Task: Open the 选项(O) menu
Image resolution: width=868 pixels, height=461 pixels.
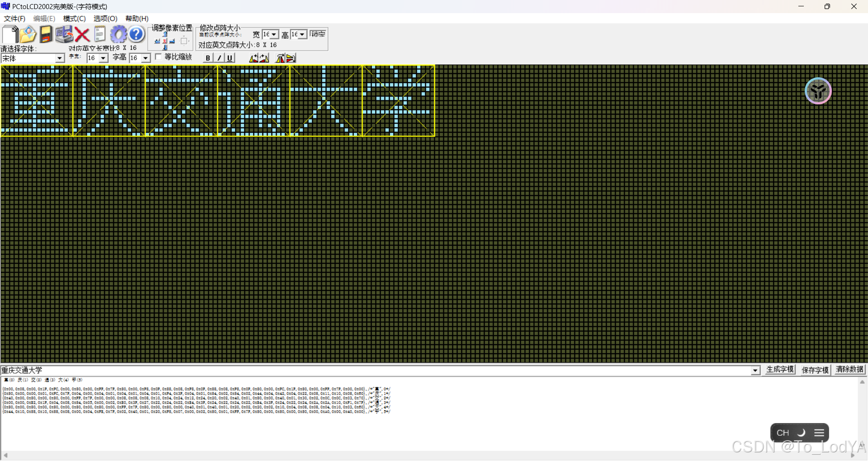Action: coord(105,19)
